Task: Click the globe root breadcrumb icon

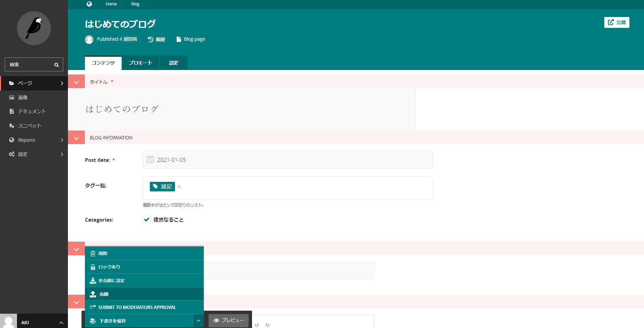Action: [x=89, y=4]
